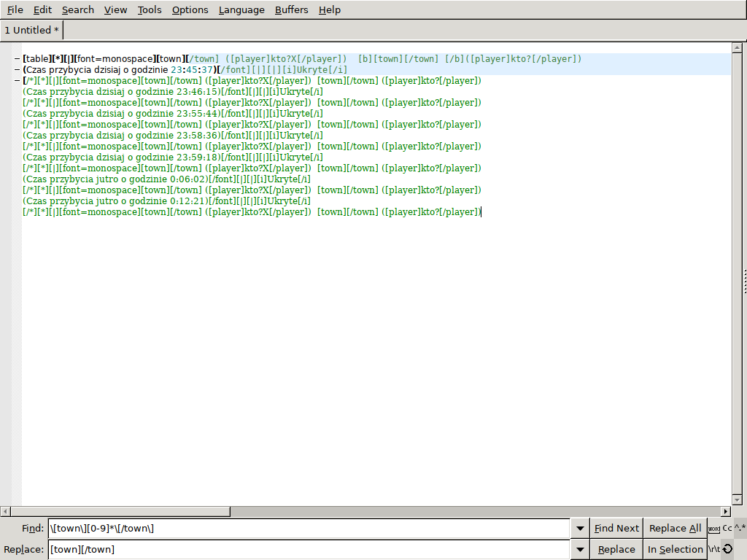
Task: Click line containing time 23:45:37
Action: click(185, 70)
